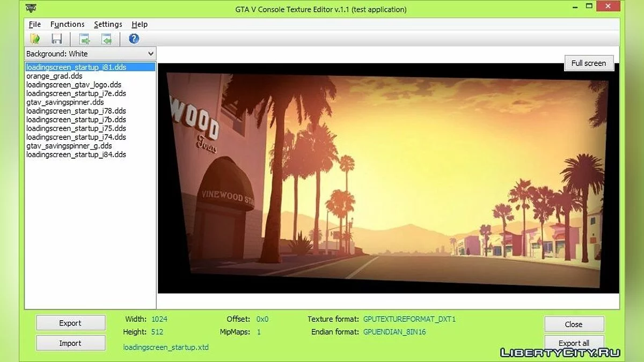Select loadingscreen_gtav_logo.dds in the list
Viewport: 644px width, 362px height.
pos(74,85)
